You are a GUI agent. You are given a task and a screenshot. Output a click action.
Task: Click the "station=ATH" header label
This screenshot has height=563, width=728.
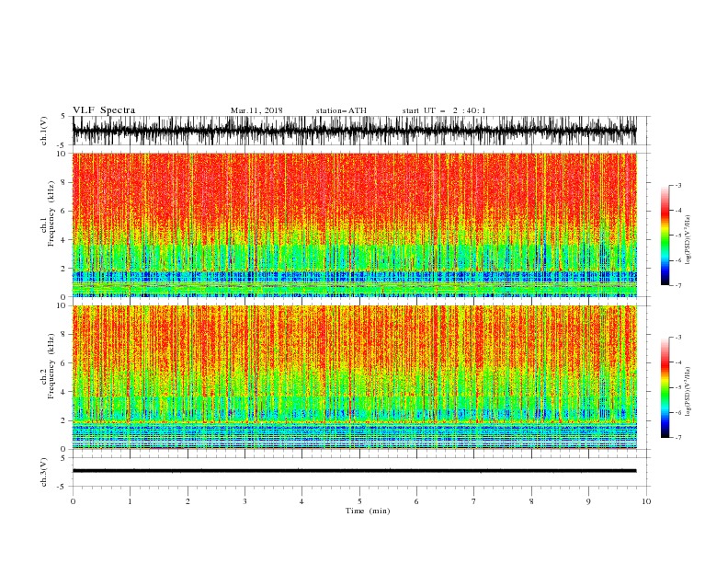coord(341,110)
